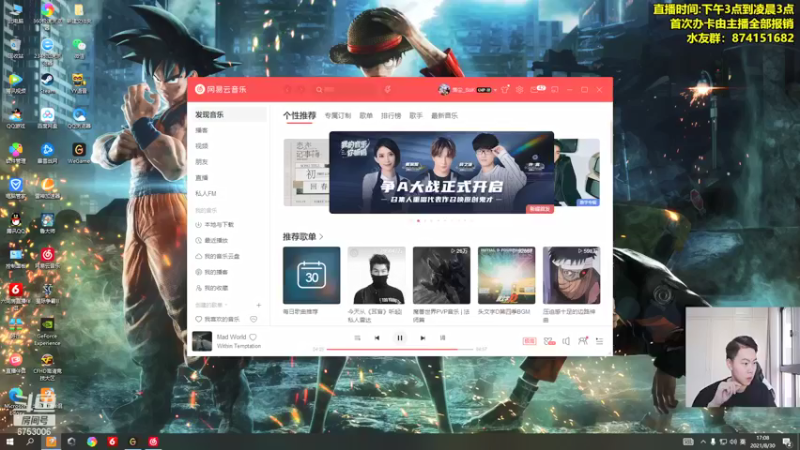The height and width of the screenshot is (450, 800).
Task: Open 播客 in the sidebar
Action: pos(202,130)
